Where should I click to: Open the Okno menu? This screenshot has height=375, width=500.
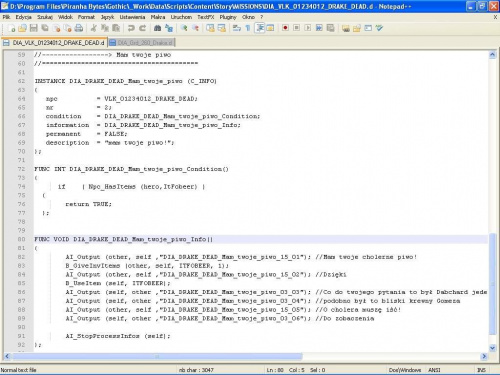point(248,17)
